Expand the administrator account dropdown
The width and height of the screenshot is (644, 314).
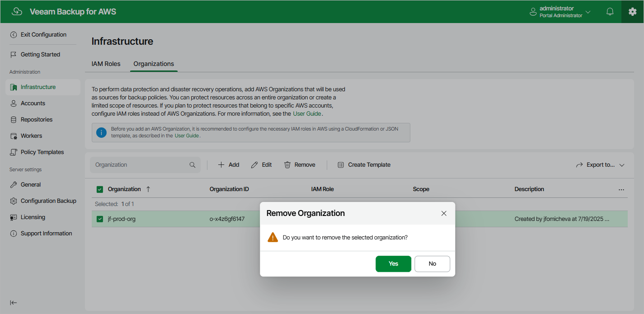(x=588, y=12)
